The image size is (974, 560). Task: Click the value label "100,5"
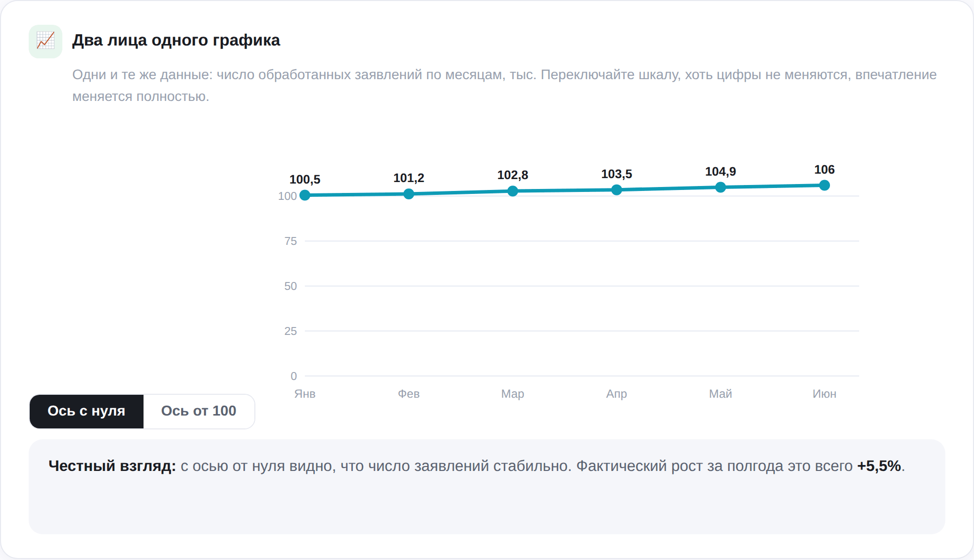click(x=305, y=180)
